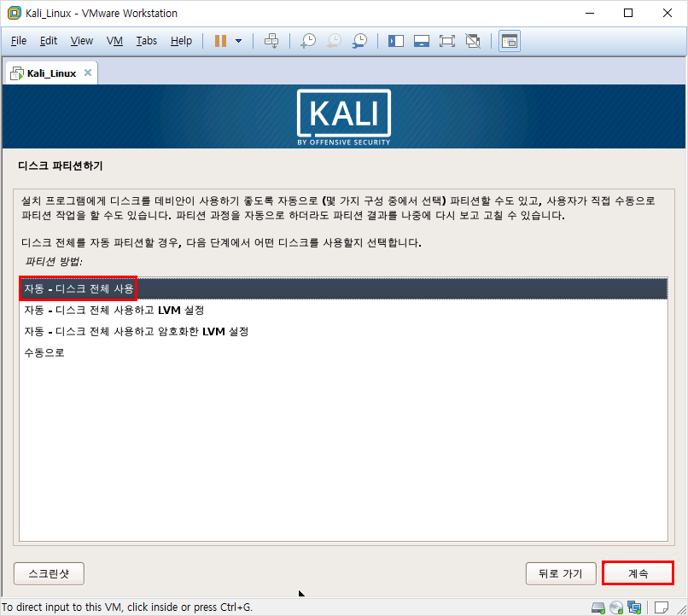Viewport: 688px width, 616px height.
Task: Select the Kali_Linux tab
Action: tap(51, 73)
